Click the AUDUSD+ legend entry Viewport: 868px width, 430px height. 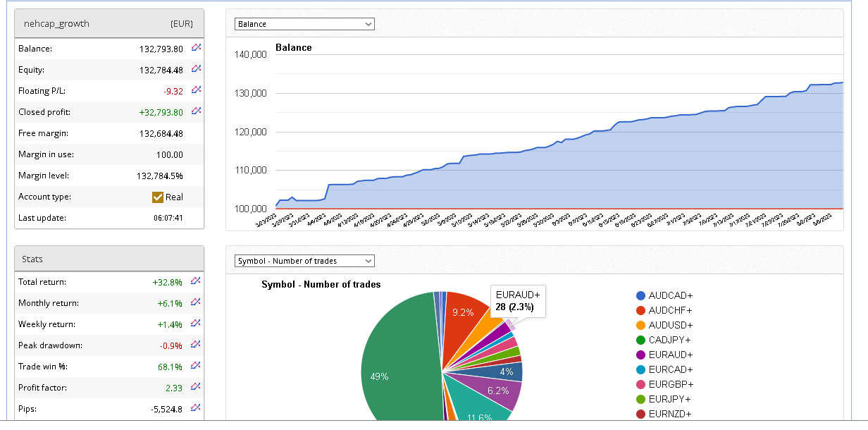coord(671,326)
